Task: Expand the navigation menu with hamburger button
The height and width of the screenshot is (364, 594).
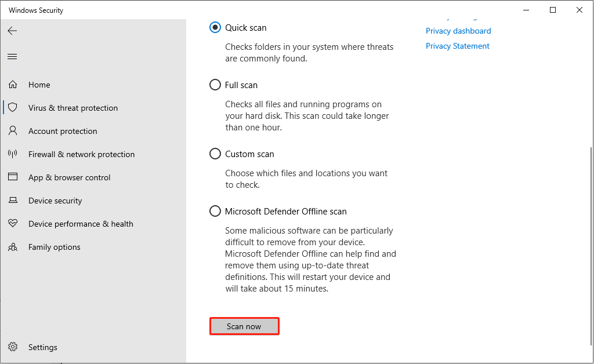Action: pos(12,56)
